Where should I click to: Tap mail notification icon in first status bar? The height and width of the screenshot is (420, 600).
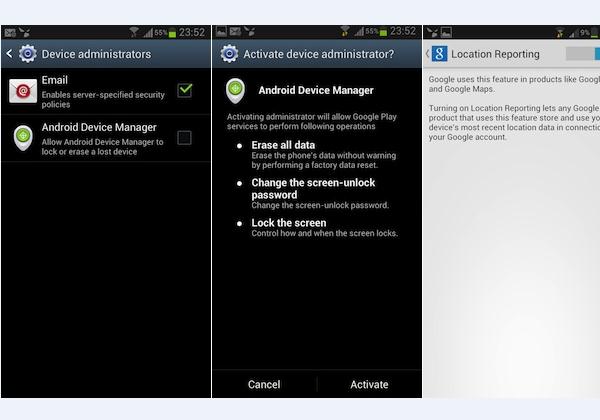(x=10, y=33)
